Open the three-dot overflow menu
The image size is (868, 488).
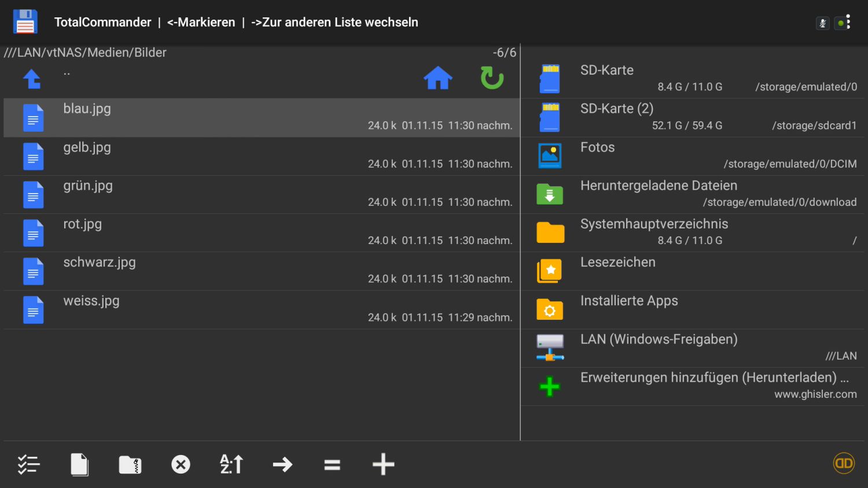click(848, 22)
